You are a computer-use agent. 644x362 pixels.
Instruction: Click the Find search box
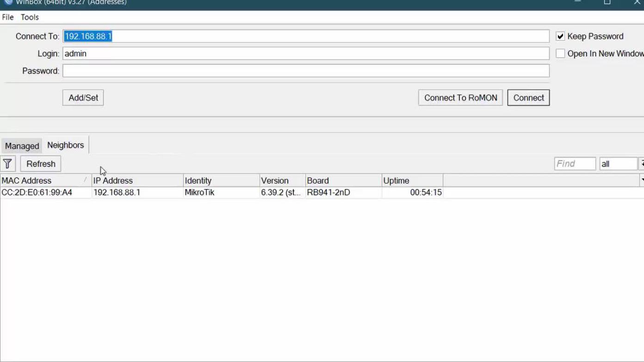[575, 164]
